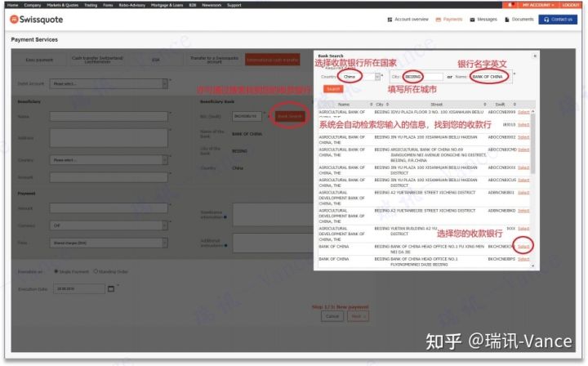The image size is (588, 366).
Task: Open the Markets & Quotes menu
Action: 63,5
